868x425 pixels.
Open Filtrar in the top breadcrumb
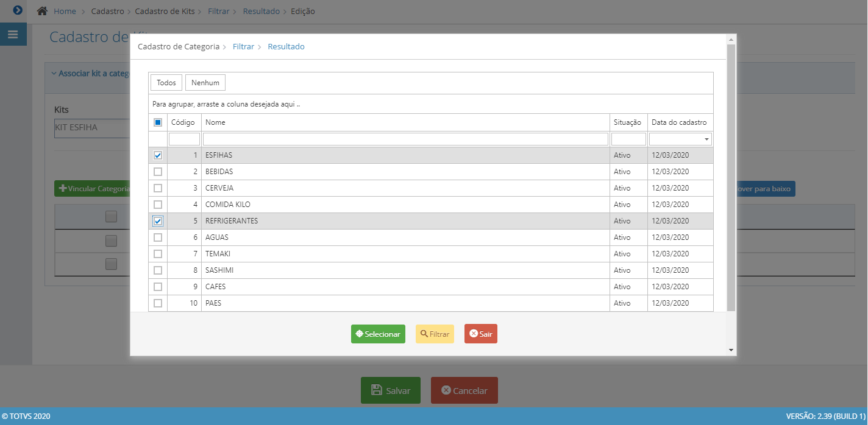(x=218, y=11)
